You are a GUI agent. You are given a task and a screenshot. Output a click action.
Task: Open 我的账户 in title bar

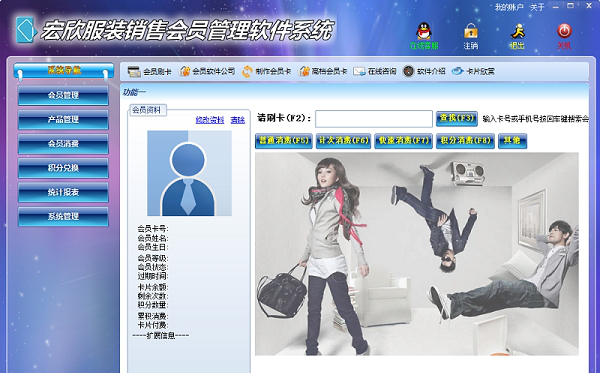(x=509, y=7)
